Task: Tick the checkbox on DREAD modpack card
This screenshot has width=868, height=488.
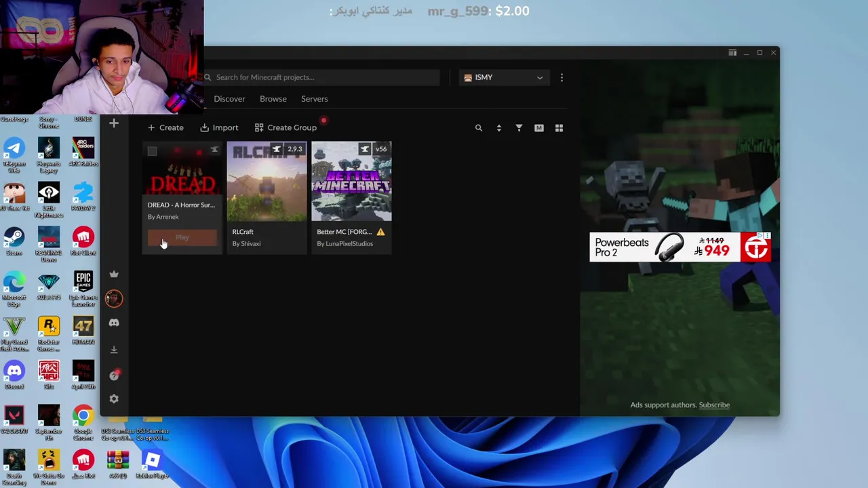Action: (152, 151)
